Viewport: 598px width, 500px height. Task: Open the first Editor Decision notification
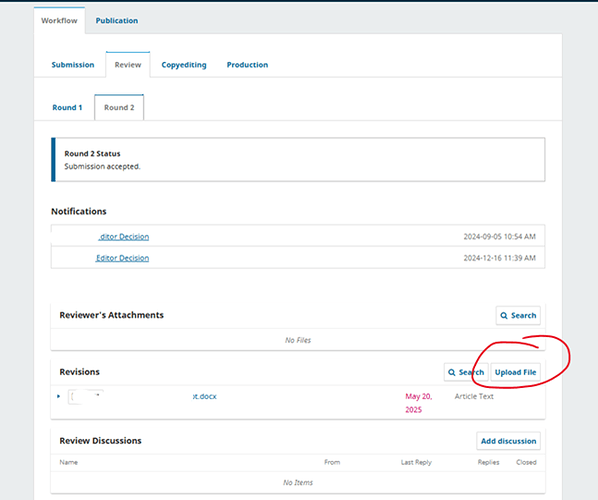(124, 237)
